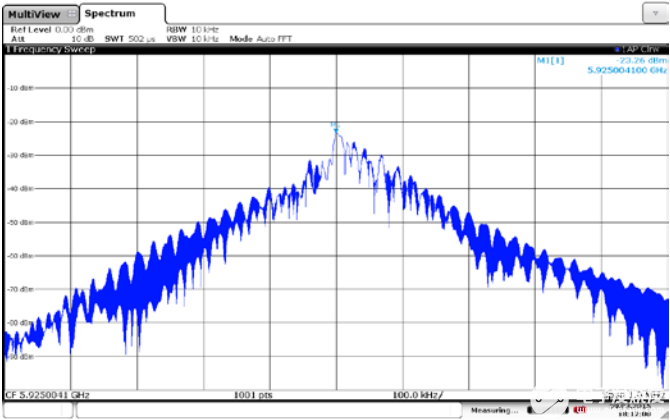
Task: Click the CF 5.9250041 GHz center frequency label
Action: coord(46,394)
